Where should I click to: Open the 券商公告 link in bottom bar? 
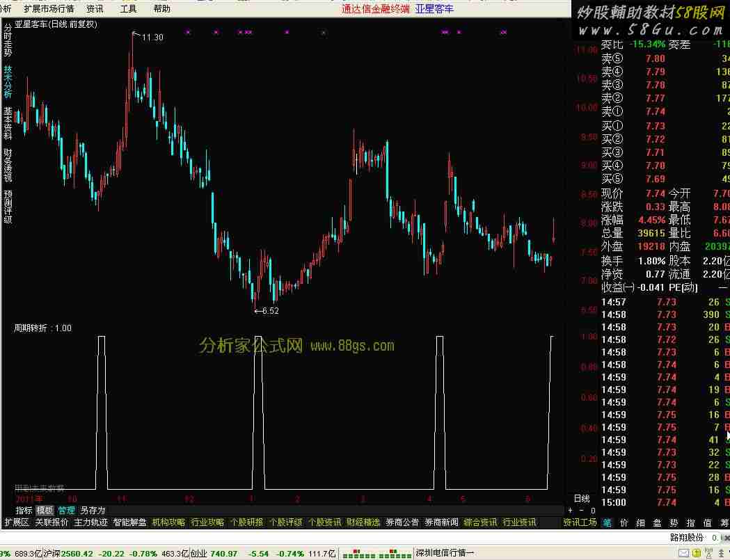402,522
